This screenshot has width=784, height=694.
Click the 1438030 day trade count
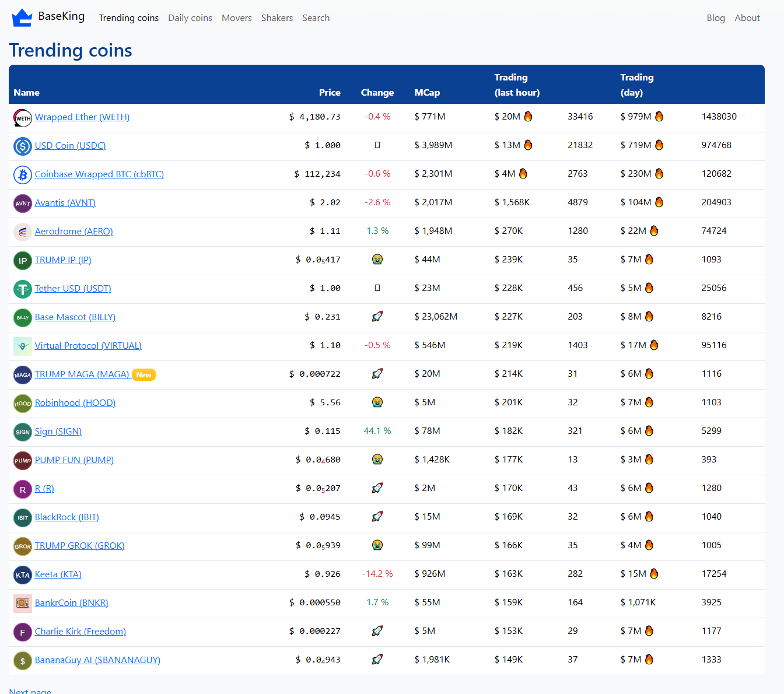[x=719, y=117]
